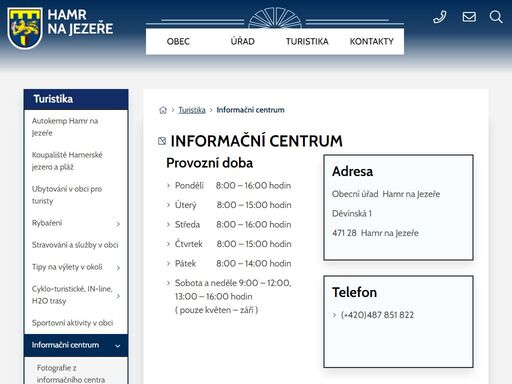The image size is (512, 384).
Task: Open the Turistika sidebar heading
Action: pyautogui.click(x=53, y=99)
